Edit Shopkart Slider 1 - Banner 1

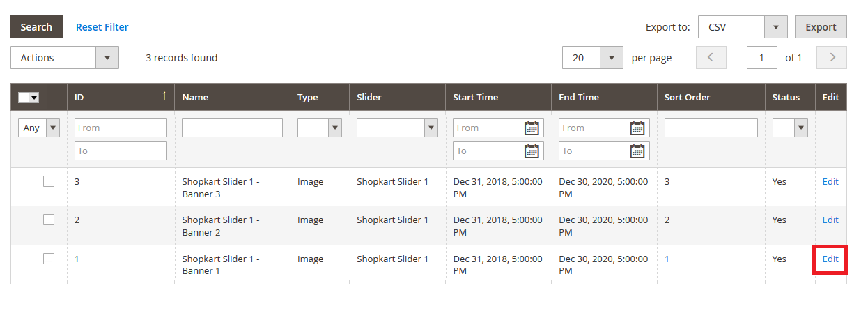tap(830, 259)
